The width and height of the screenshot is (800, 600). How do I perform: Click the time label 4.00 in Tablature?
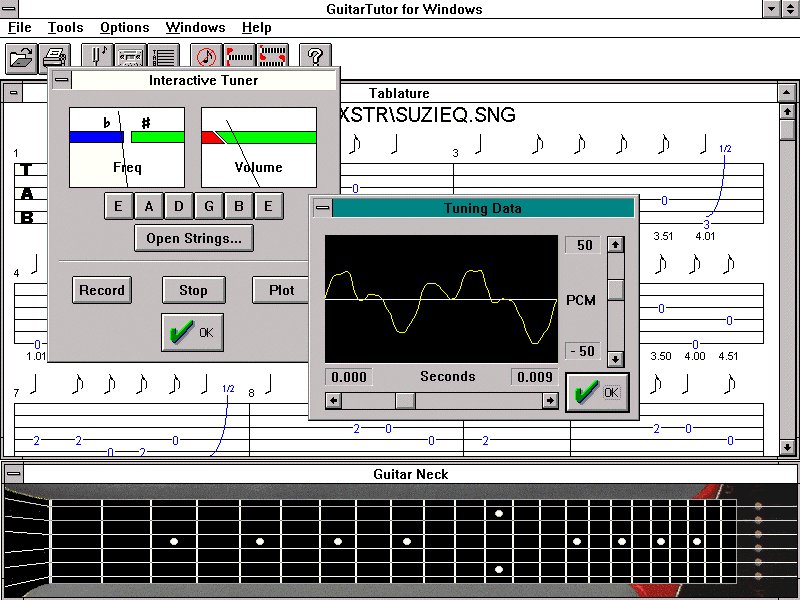coord(694,356)
